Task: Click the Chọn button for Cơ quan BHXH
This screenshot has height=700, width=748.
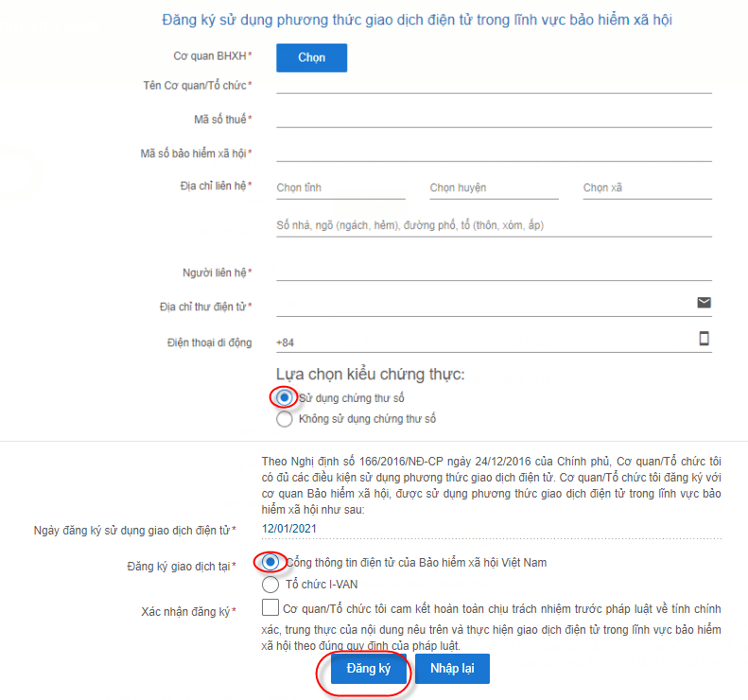Action: 311,58
